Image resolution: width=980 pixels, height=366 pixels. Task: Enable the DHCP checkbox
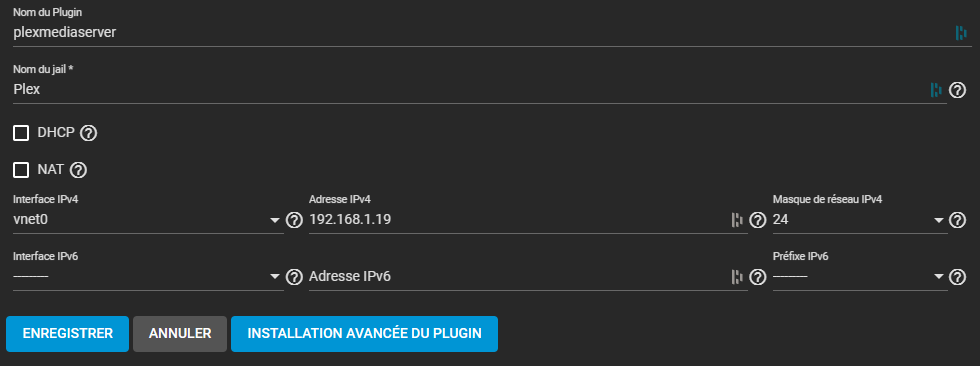tap(21, 133)
